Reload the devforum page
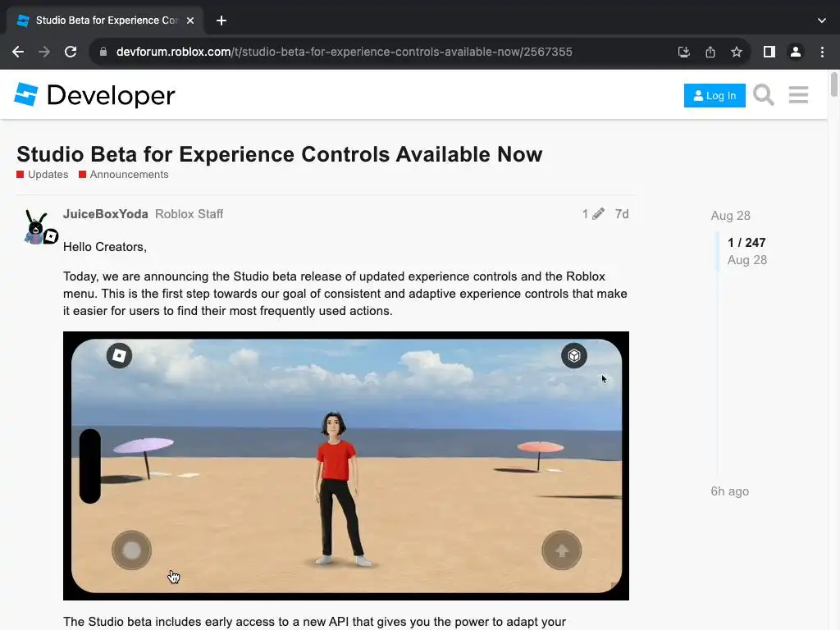840x630 pixels. click(71, 52)
